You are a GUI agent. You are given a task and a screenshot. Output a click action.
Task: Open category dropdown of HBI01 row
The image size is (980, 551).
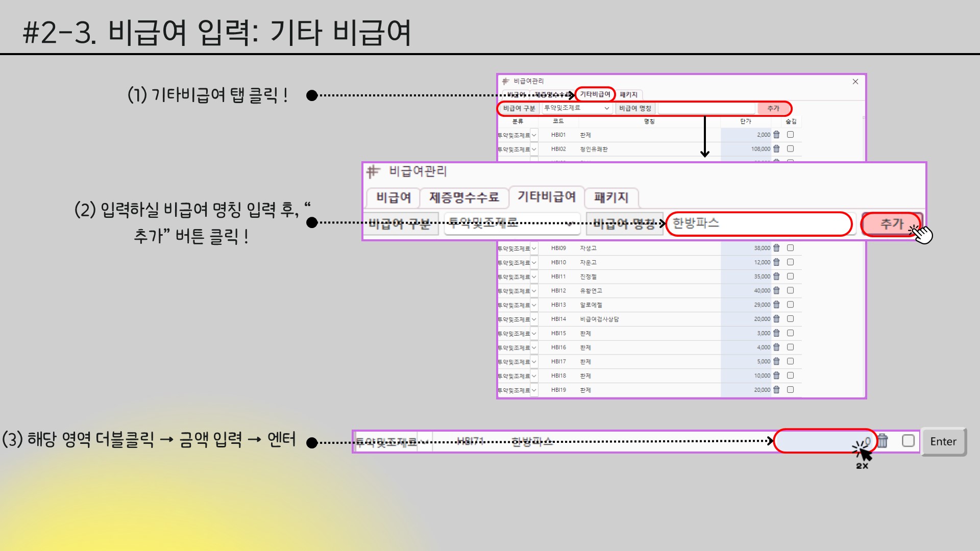pyautogui.click(x=534, y=135)
